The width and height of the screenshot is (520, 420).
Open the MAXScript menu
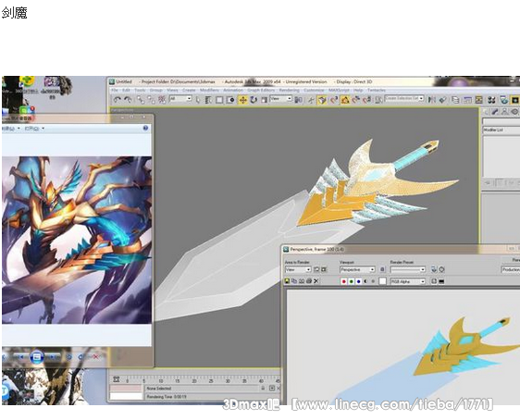point(339,90)
